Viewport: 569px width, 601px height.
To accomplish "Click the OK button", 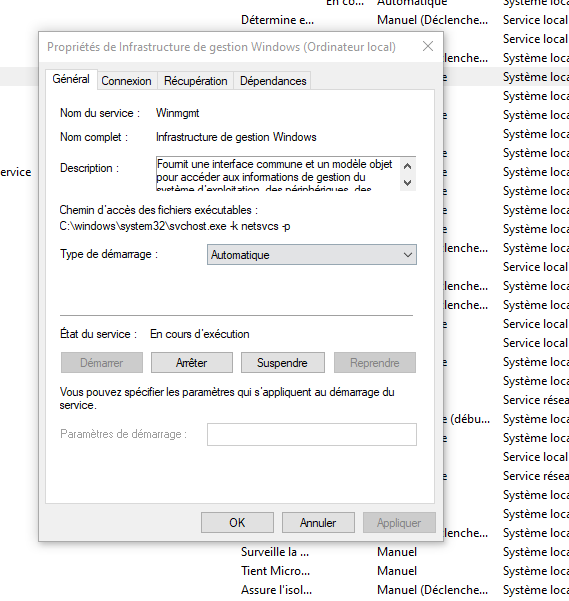I will point(237,522).
